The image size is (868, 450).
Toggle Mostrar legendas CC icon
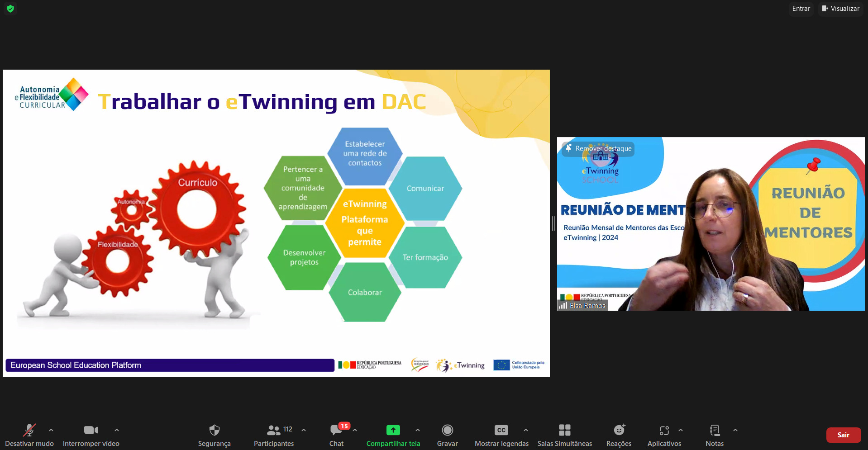501,430
